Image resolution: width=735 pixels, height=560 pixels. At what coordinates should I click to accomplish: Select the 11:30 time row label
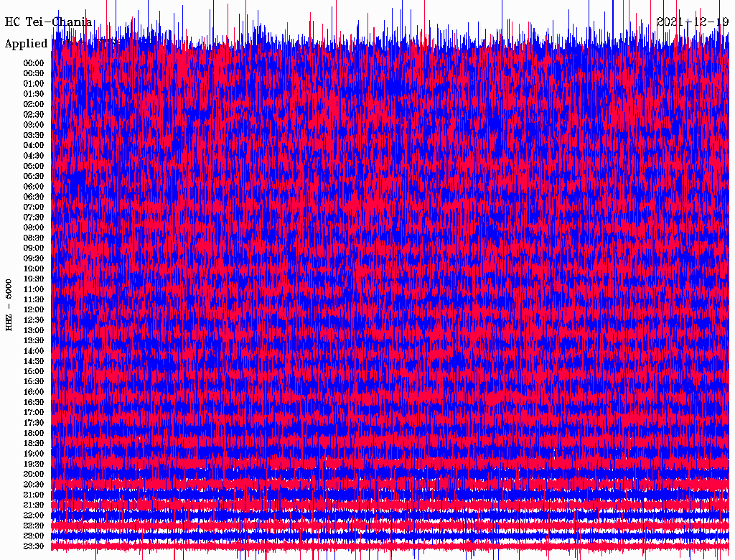34,299
